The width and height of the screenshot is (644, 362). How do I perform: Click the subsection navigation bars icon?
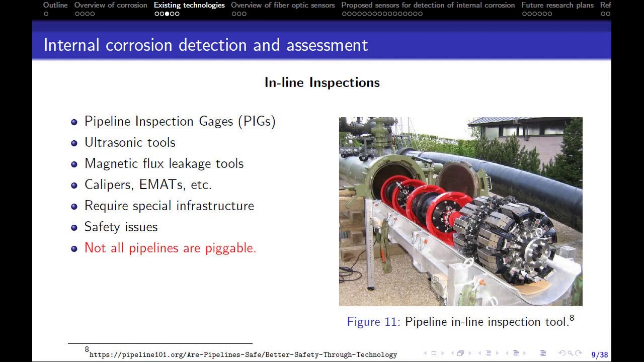coord(488,353)
